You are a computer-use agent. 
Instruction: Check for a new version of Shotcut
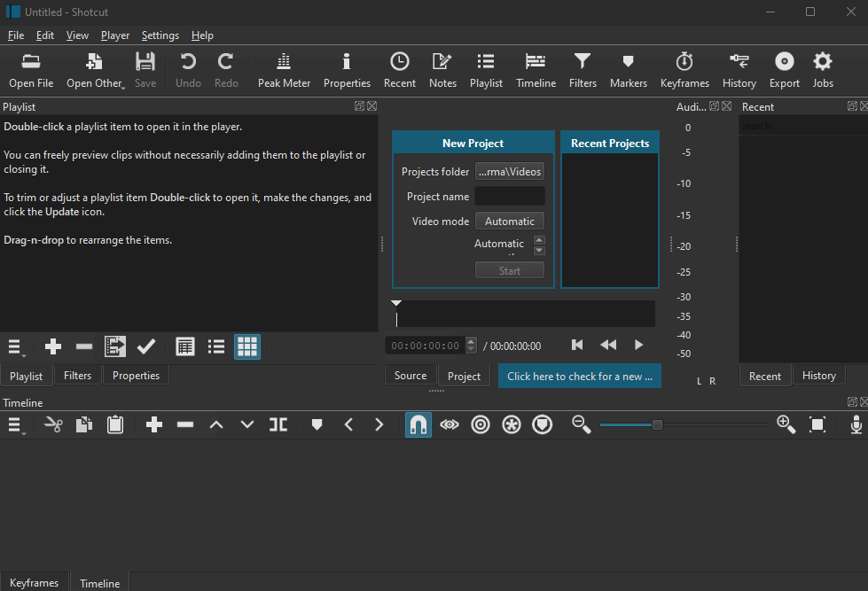(x=579, y=376)
